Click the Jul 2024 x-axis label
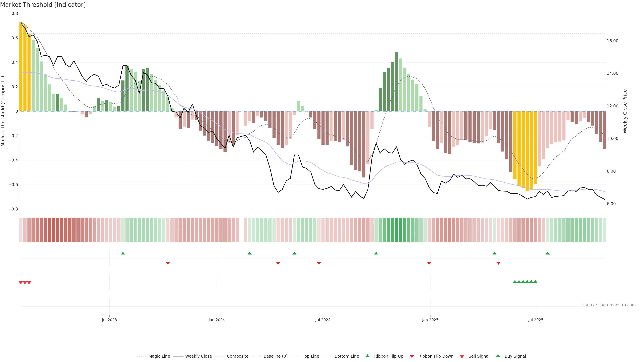The height and width of the screenshot is (362, 644). (x=323, y=320)
